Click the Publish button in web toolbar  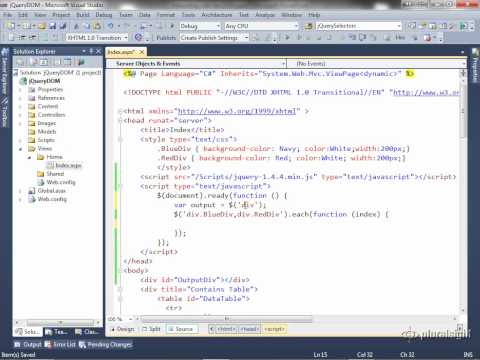click(166, 38)
